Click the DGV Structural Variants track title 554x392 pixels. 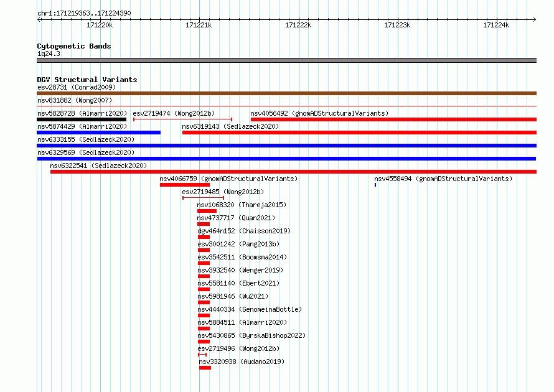[x=87, y=80]
